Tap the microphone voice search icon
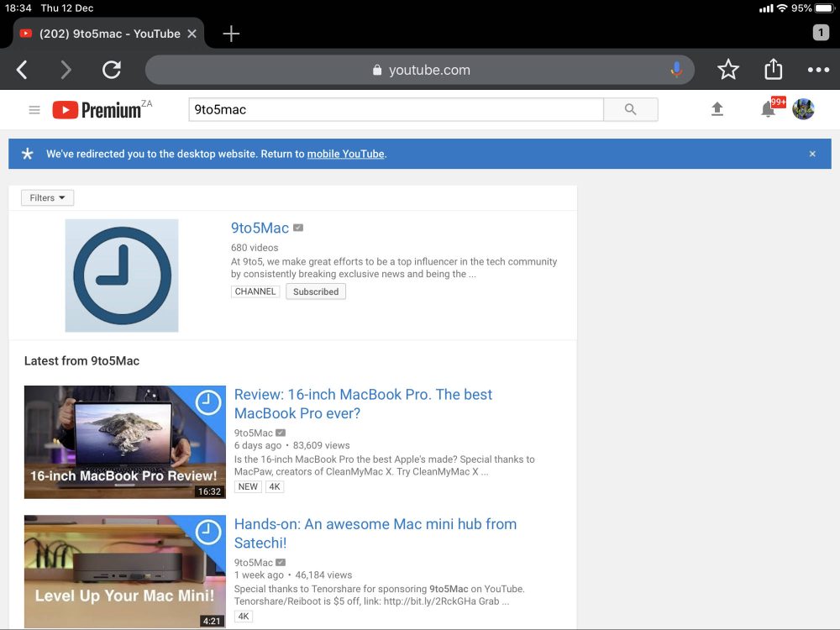 (x=676, y=71)
